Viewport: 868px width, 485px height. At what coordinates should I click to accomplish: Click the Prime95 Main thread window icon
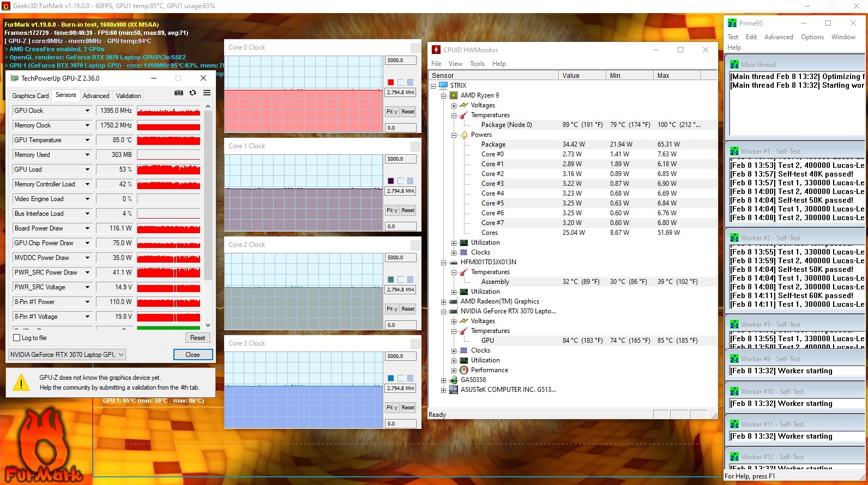click(x=734, y=64)
